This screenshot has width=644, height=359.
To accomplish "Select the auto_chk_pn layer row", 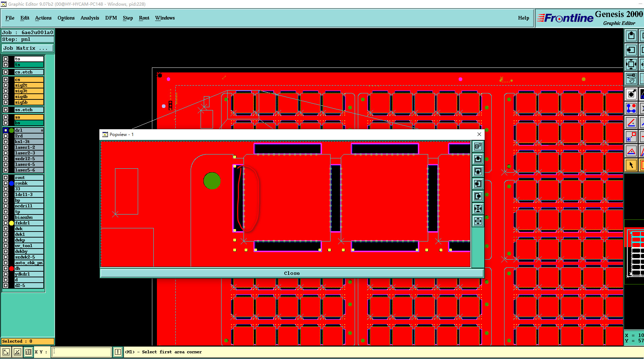I will [29, 263].
